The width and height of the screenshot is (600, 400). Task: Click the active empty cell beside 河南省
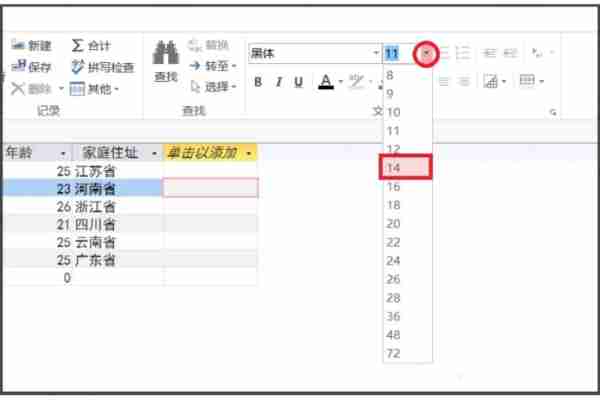[210, 188]
